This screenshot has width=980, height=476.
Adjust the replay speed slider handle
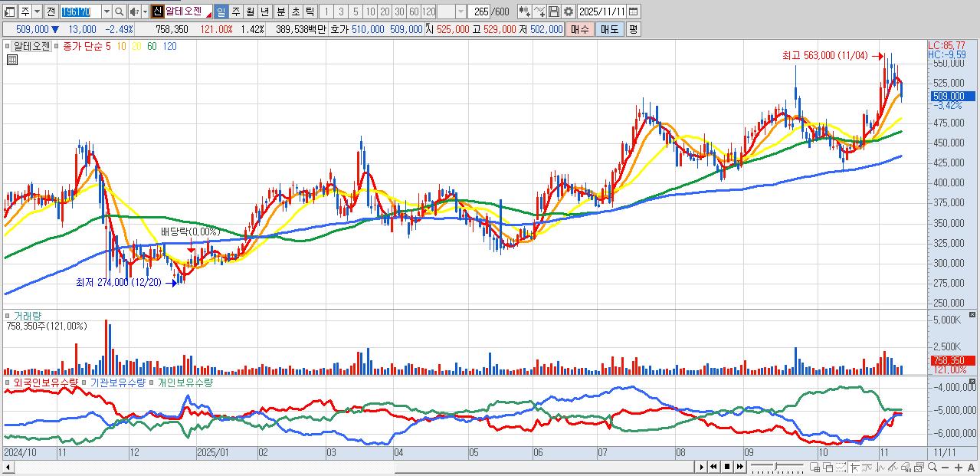776,465
